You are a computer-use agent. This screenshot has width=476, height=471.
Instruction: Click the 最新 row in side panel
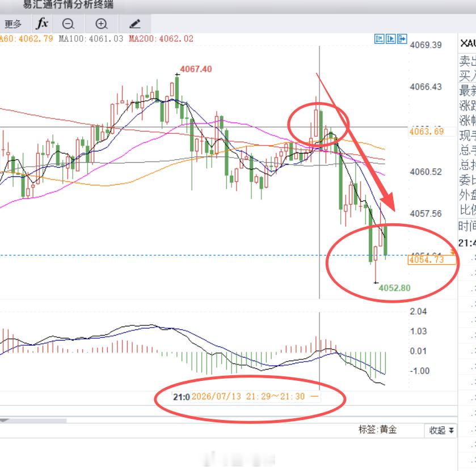coord(467,90)
